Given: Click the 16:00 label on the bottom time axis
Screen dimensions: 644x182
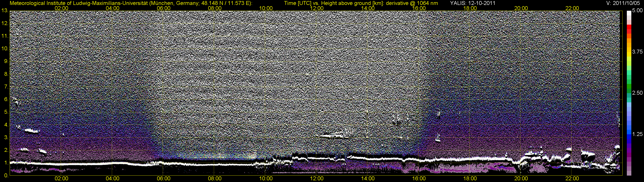Looking at the screenshot, I should coord(419,179).
